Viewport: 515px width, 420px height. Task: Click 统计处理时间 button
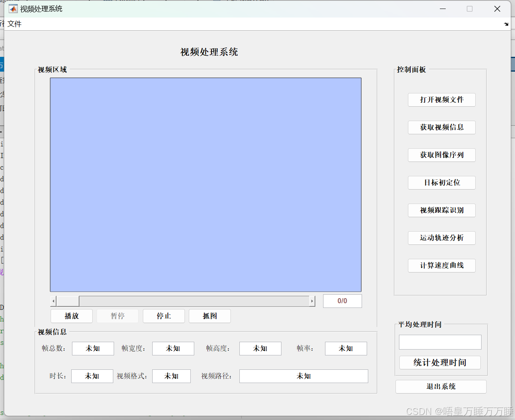[440, 362]
